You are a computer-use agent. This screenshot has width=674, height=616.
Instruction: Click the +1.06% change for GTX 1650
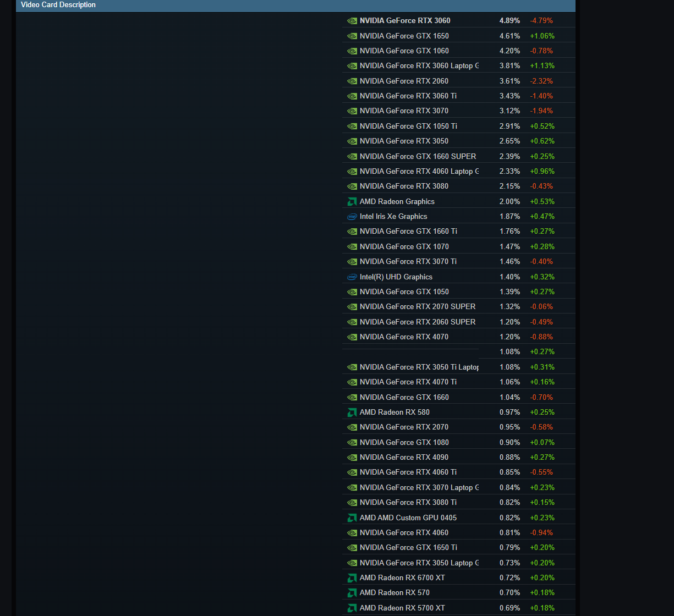(x=542, y=36)
